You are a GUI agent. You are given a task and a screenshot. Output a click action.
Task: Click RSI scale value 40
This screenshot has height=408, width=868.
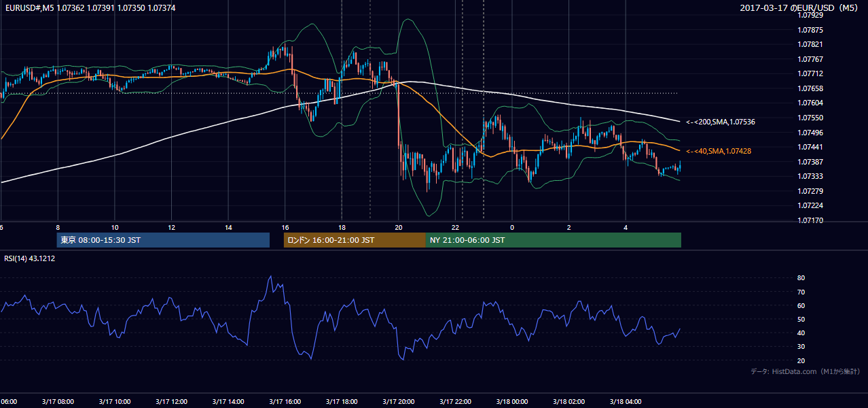click(801, 333)
